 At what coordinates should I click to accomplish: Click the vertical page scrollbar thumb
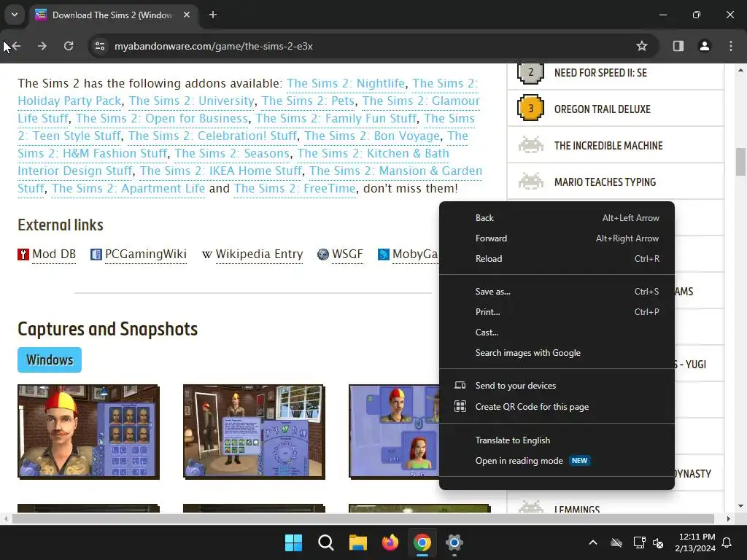point(740,162)
